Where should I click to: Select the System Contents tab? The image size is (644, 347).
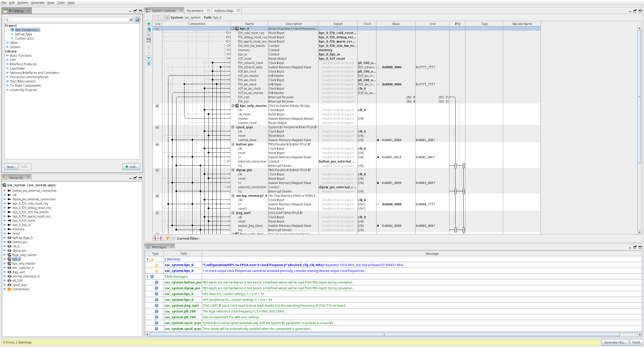click(164, 11)
